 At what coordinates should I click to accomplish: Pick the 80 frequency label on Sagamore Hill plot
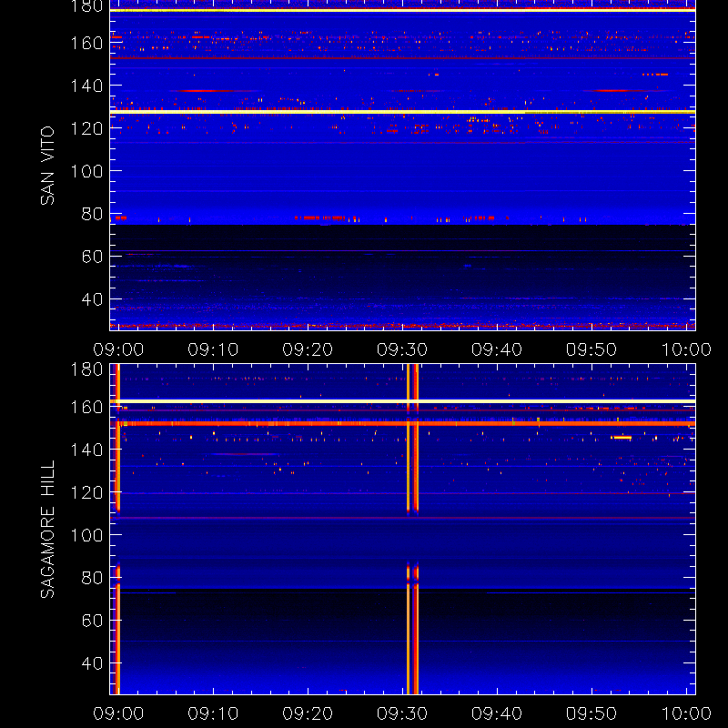tap(92, 578)
